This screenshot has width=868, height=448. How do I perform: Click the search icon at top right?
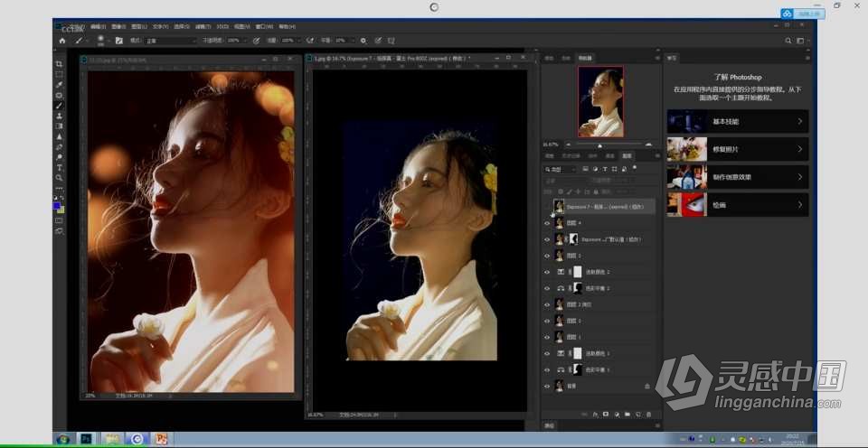(788, 41)
